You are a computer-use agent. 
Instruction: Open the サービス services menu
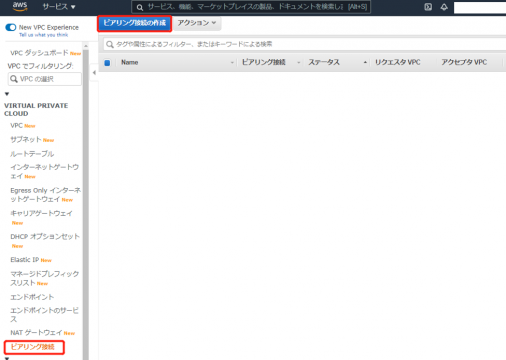coord(59,7)
